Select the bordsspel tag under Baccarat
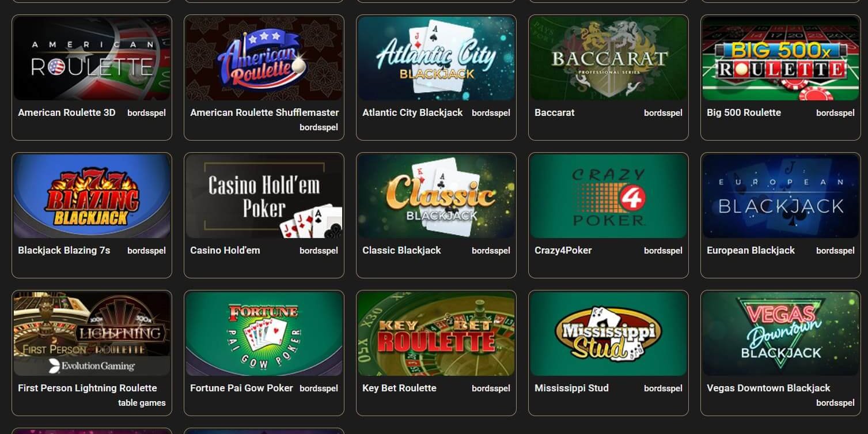The height and width of the screenshot is (434, 868). click(x=663, y=113)
